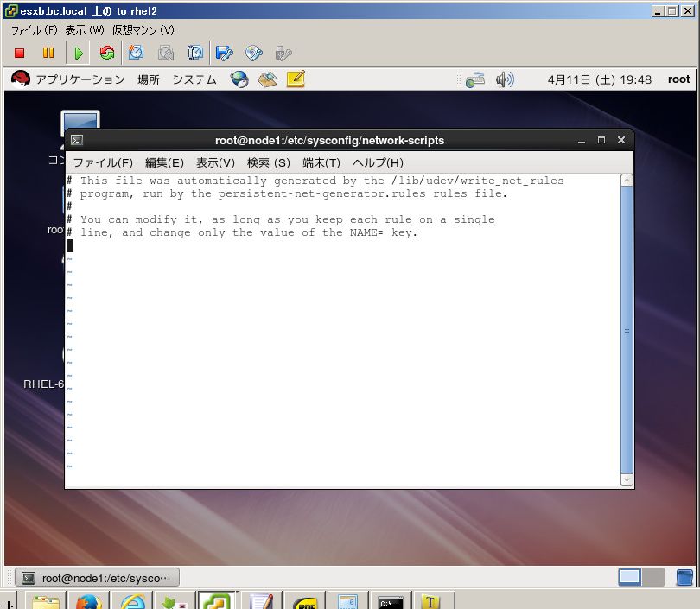Image resolution: width=700 pixels, height=609 pixels.
Task: Open the VMware ファイル (F) menu
Action: 35,30
